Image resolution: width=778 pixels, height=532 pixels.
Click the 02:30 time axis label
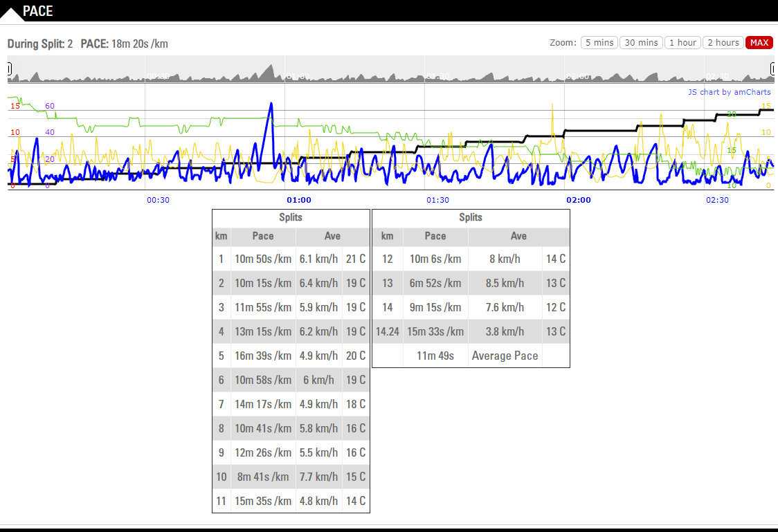717,200
